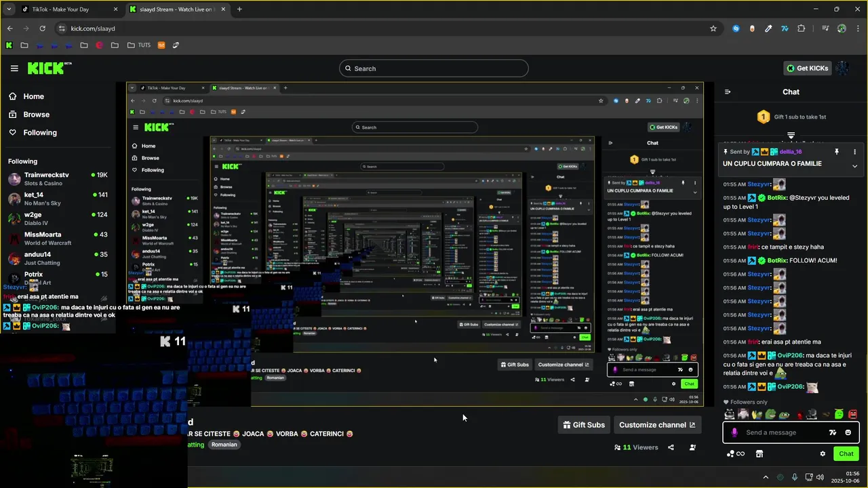Click the pin icon on pinned message
Image resolution: width=868 pixels, height=488 pixels.
837,152
